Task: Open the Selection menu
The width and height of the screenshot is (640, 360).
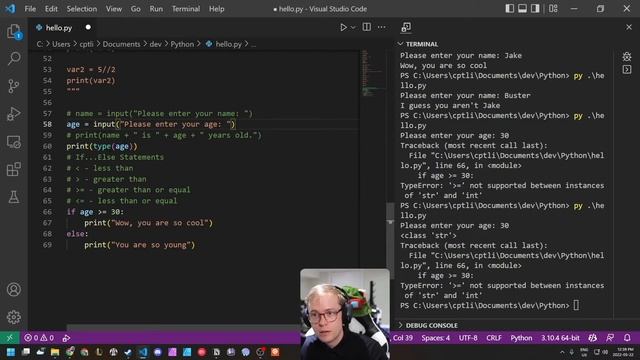Action: tap(82, 9)
